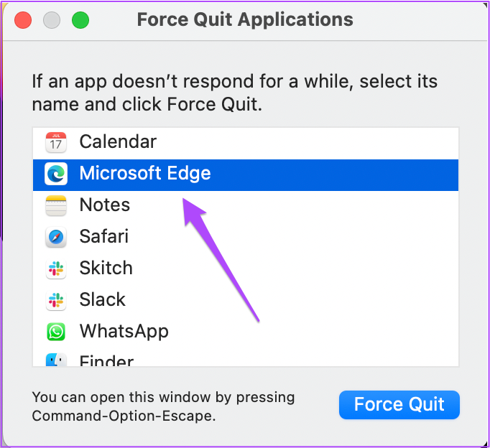This screenshot has height=448, width=490.
Task: Click the Slack app icon
Action: click(x=56, y=300)
